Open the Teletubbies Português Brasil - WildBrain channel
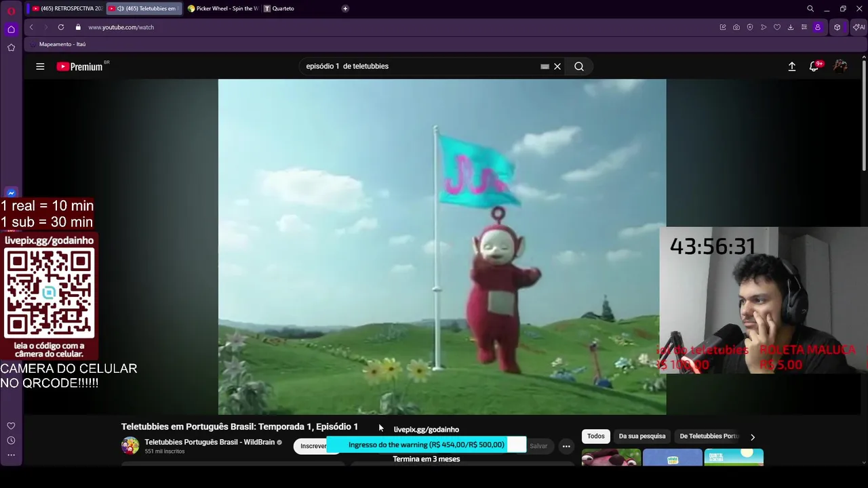 [210, 442]
